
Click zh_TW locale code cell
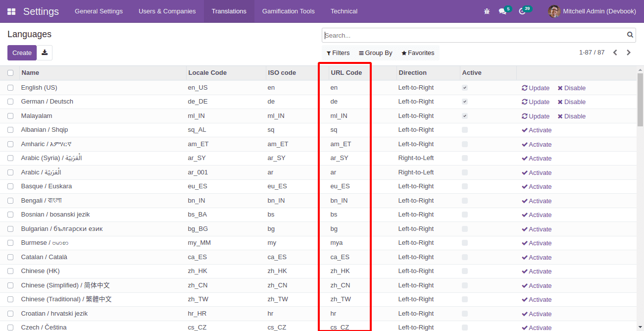click(x=198, y=299)
